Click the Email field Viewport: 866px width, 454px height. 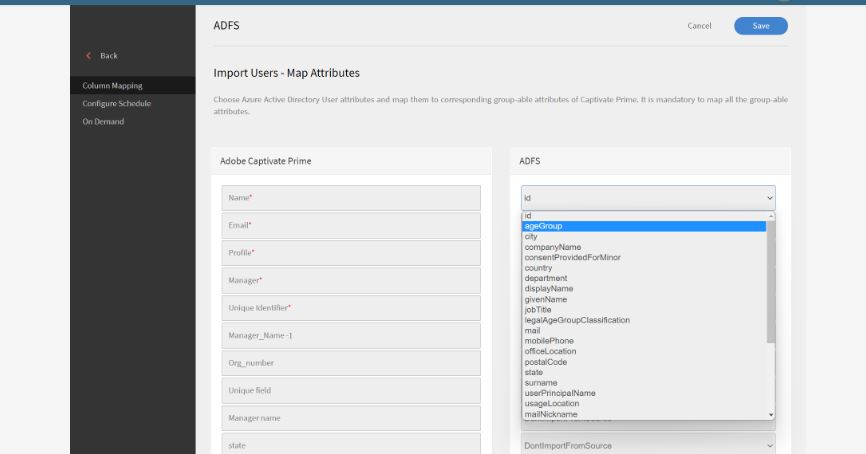350,225
